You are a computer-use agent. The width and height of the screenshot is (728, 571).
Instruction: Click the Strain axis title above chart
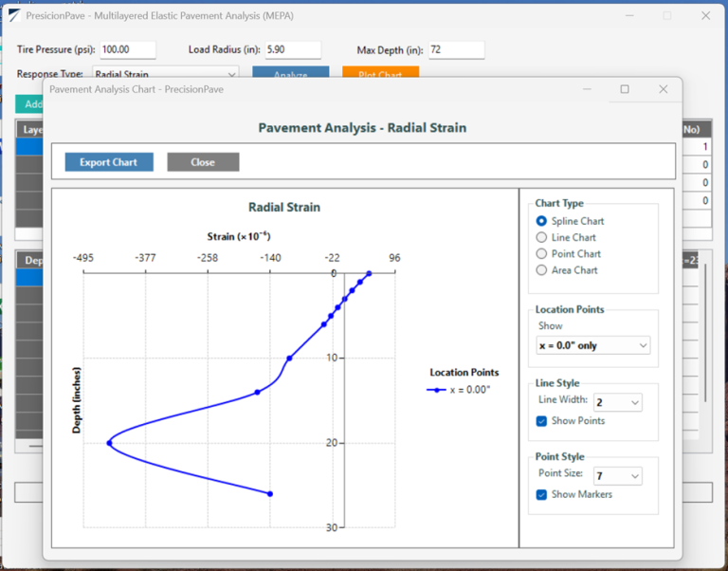click(x=239, y=236)
